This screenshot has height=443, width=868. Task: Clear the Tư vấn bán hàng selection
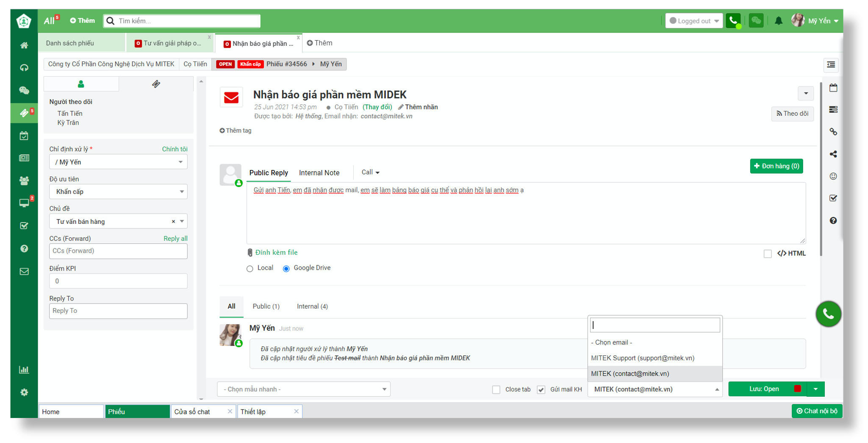coord(173,221)
